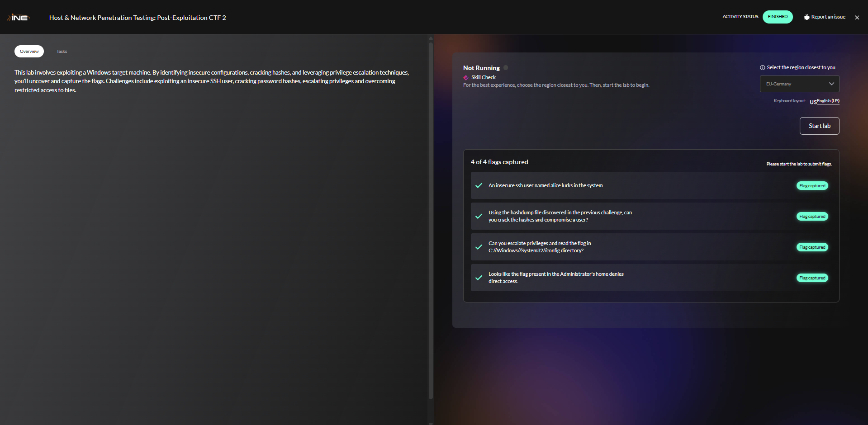Screen dimensions: 868x425
Task: Click Flag captured badge on alice ssh row
Action: (812, 186)
